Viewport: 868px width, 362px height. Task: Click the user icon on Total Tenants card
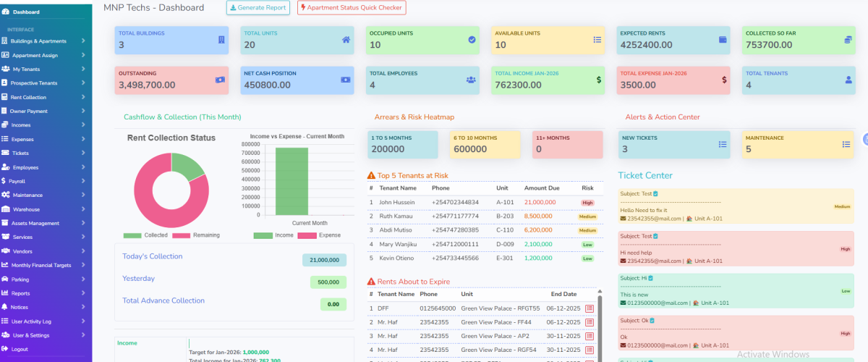[848, 80]
